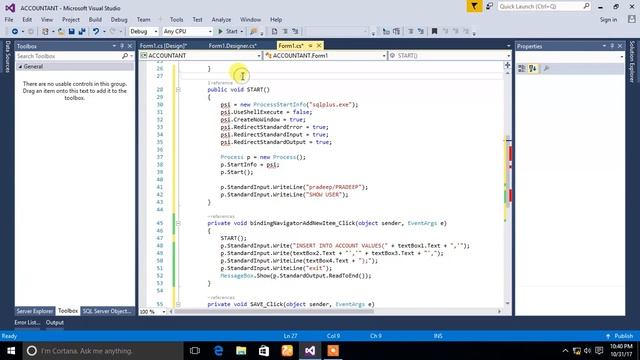The width and height of the screenshot is (640, 360).
Task: Switch to the Form1.Designer.cs tab
Action: coord(233,46)
